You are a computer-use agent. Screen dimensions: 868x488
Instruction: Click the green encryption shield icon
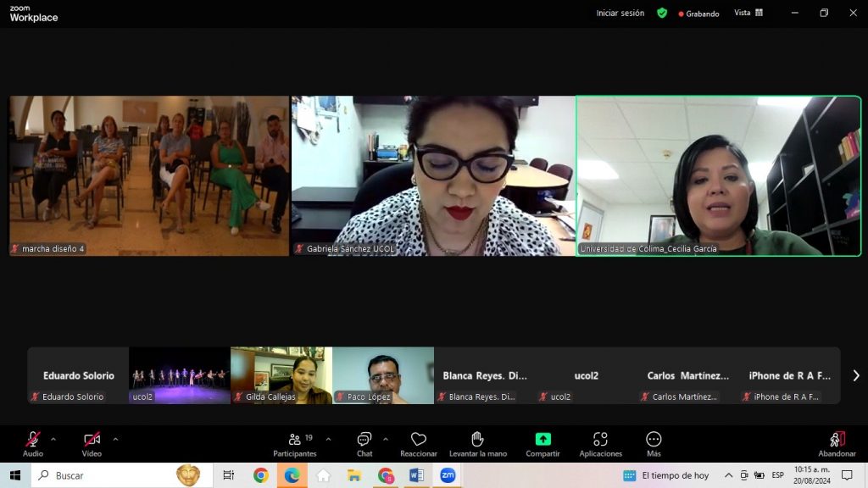(662, 13)
